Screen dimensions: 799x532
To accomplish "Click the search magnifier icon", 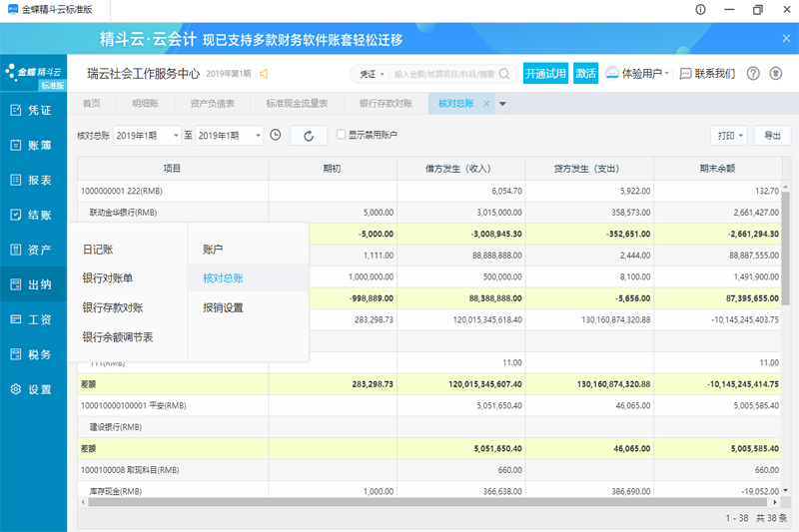I will coord(504,74).
